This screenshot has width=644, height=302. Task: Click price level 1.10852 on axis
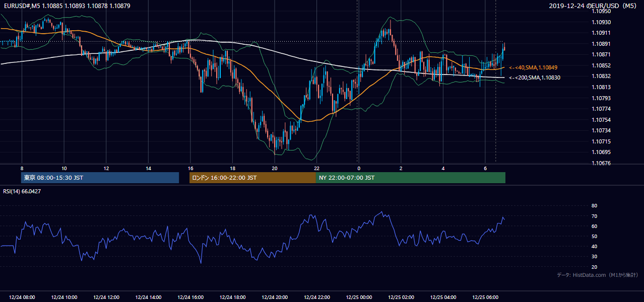[601, 65]
